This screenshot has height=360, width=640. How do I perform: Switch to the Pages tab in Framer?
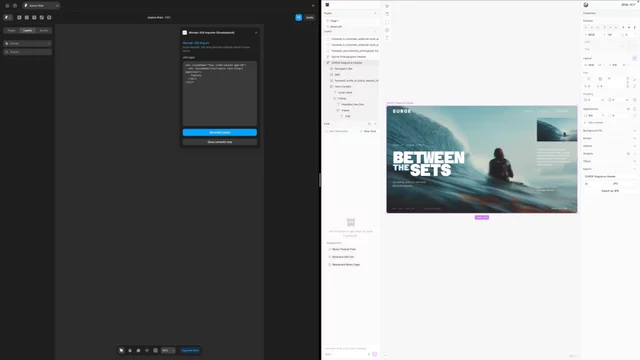coord(11,31)
